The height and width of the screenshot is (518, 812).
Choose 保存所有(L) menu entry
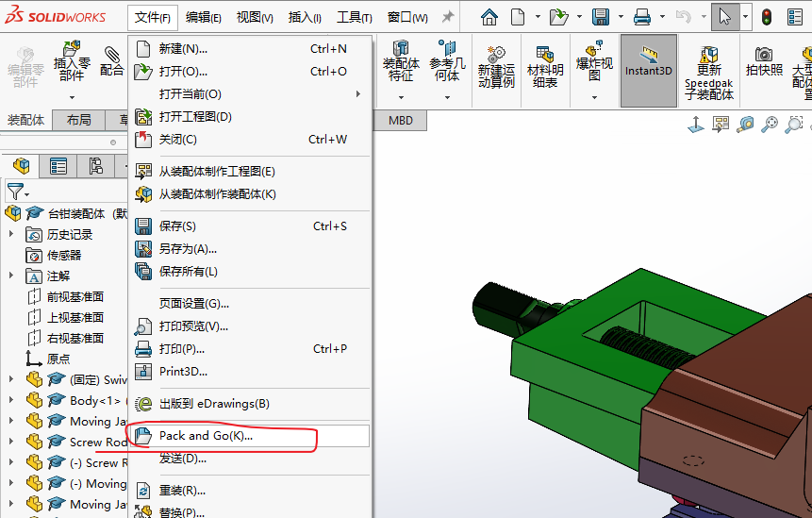tap(250, 272)
